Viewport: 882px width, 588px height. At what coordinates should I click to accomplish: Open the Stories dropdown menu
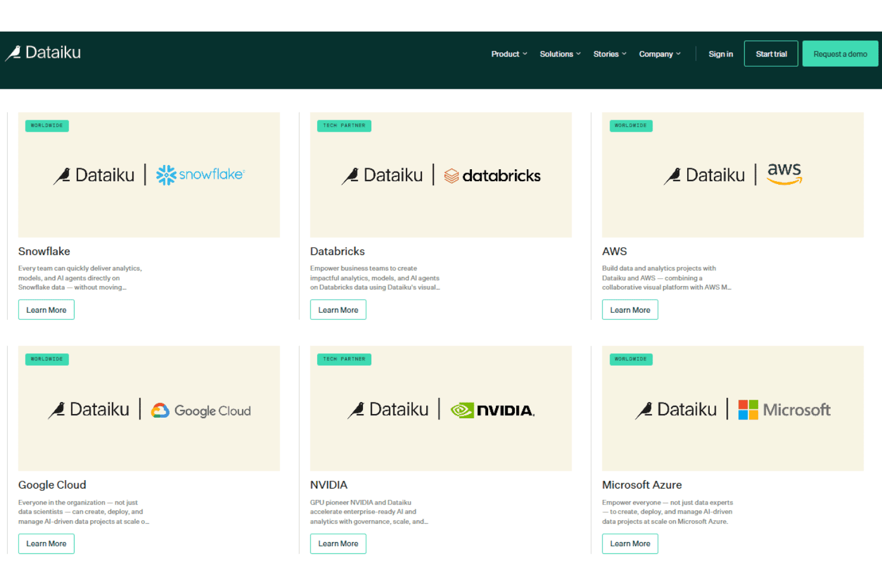pyautogui.click(x=610, y=54)
